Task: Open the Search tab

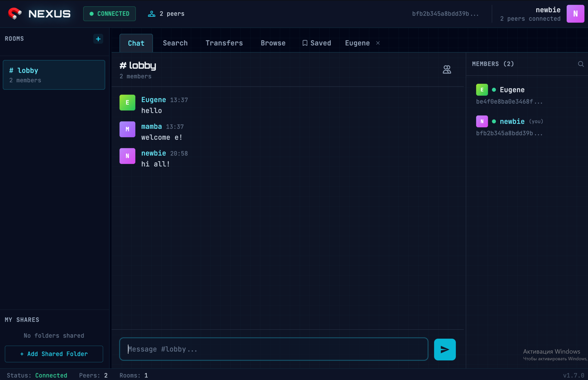Action: pos(175,43)
